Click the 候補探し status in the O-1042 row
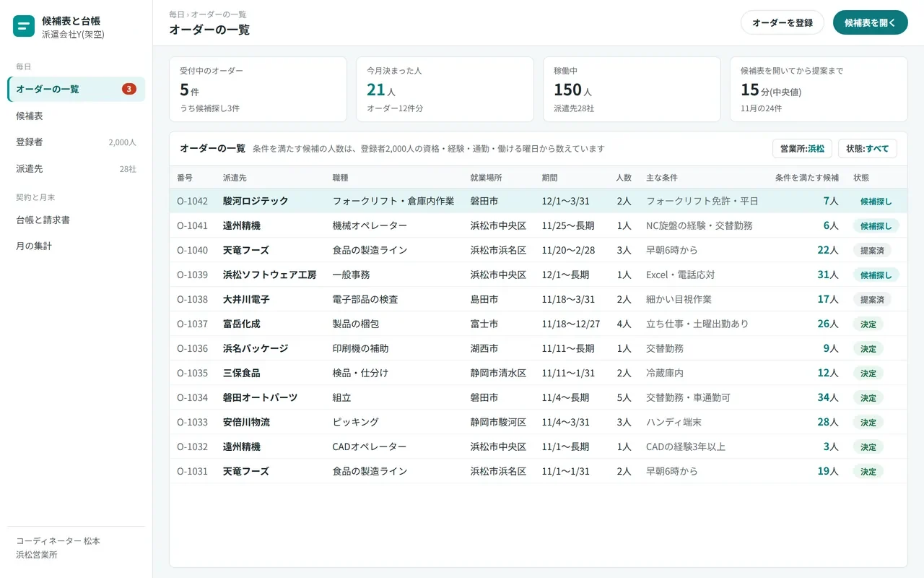Screen dimensions: 924x578 (x=876, y=202)
